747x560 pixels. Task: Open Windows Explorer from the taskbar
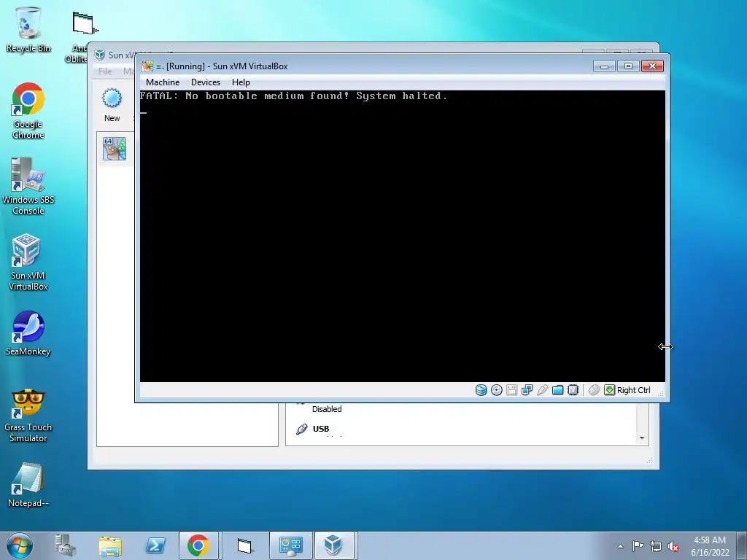click(110, 545)
